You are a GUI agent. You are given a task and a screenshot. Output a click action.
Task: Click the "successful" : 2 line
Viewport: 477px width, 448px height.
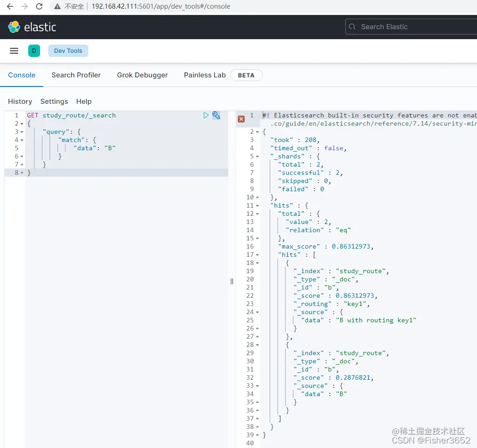pos(310,173)
